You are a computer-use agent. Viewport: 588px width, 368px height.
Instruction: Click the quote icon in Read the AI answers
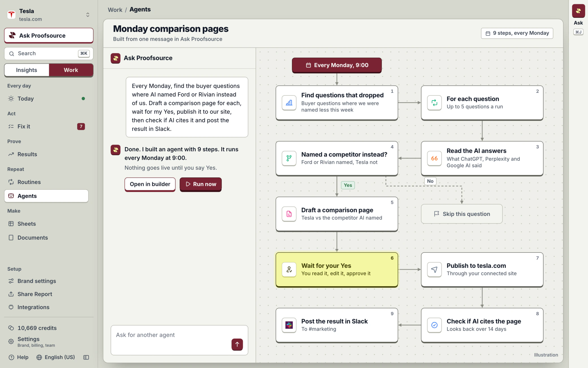point(434,158)
